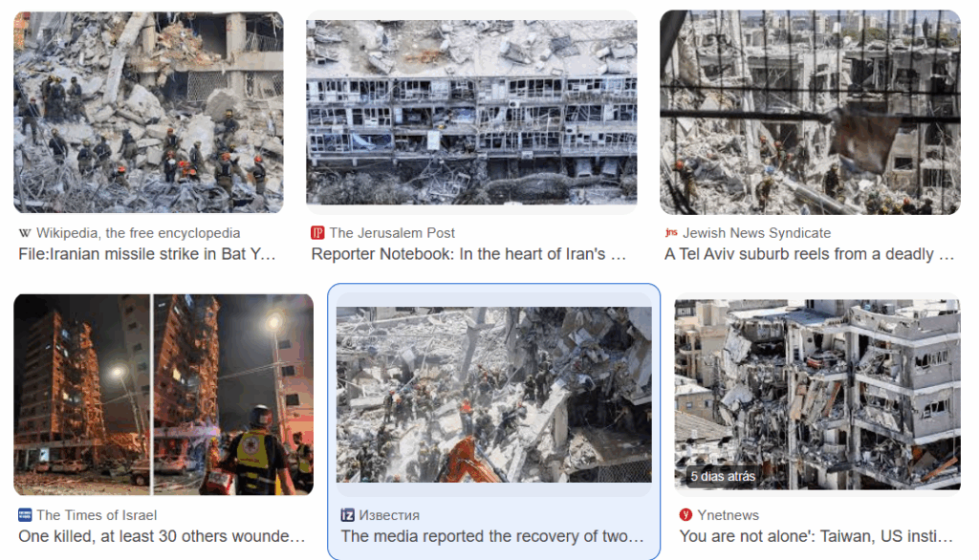Click the Известия source favicon

pyautogui.click(x=347, y=515)
